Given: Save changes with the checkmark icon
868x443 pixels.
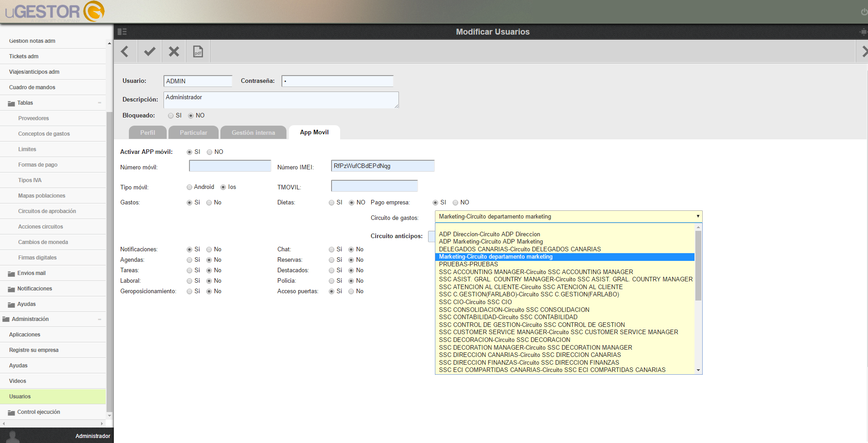Looking at the screenshot, I should (x=149, y=51).
